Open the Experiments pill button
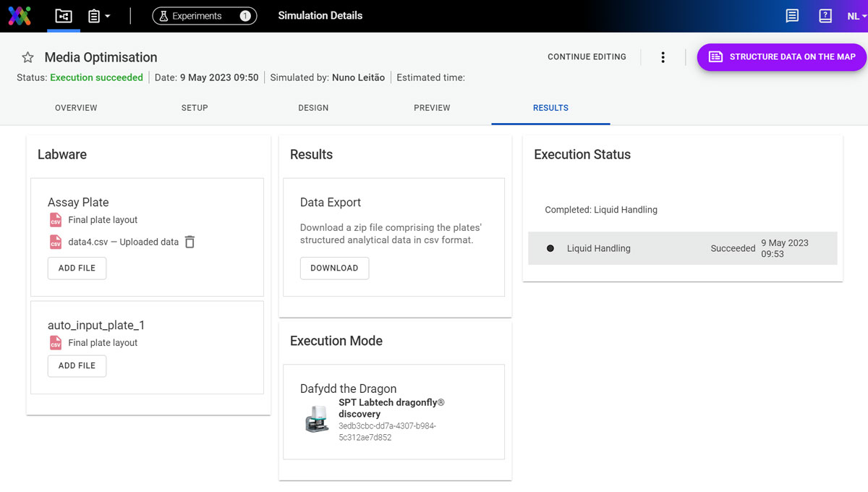 (204, 16)
